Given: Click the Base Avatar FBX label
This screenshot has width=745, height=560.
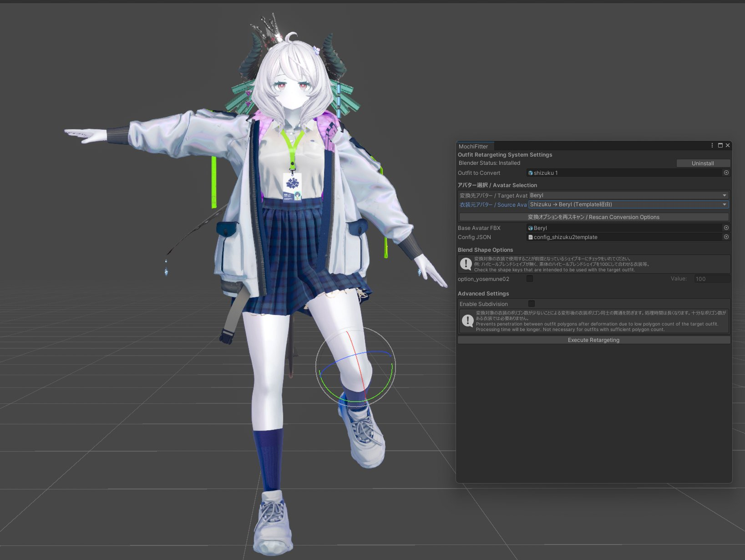Looking at the screenshot, I should pyautogui.click(x=479, y=228).
